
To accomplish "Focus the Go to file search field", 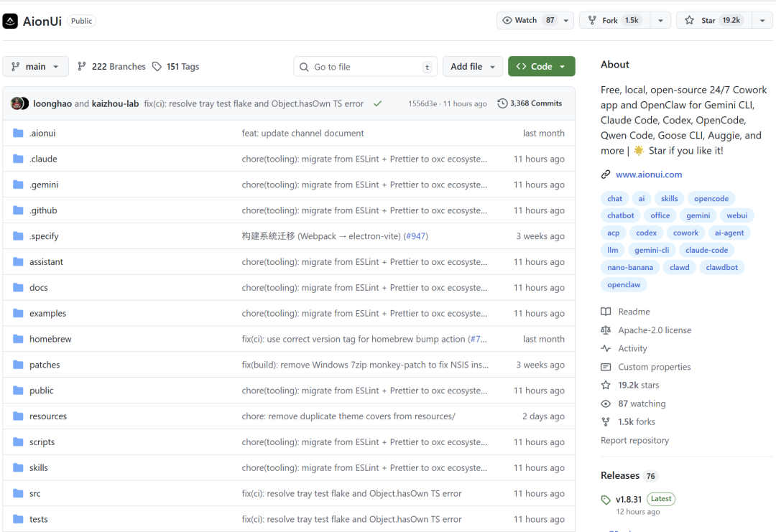I will [x=365, y=67].
